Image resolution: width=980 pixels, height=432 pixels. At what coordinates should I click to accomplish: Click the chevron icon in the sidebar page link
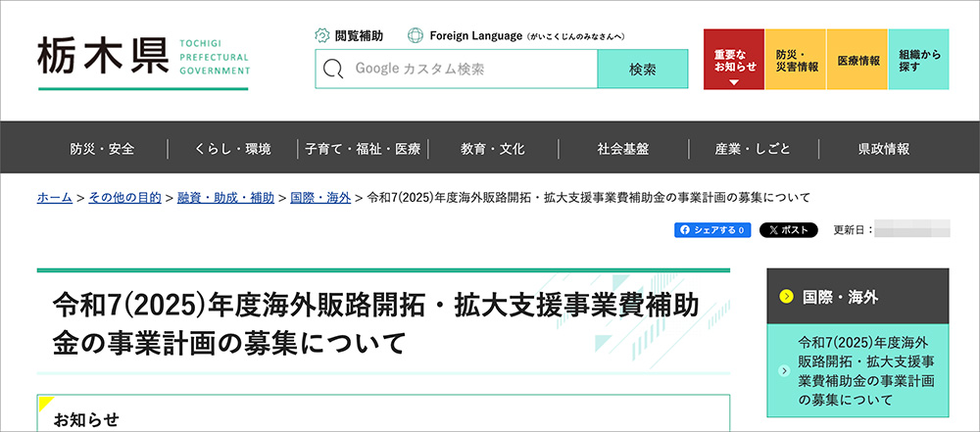click(784, 370)
